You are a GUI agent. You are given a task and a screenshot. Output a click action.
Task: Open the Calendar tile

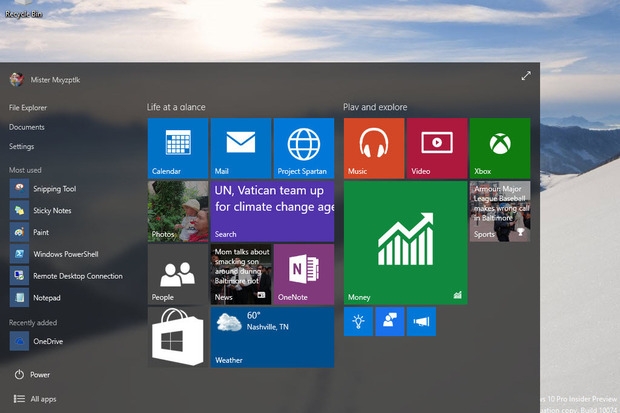(178, 148)
